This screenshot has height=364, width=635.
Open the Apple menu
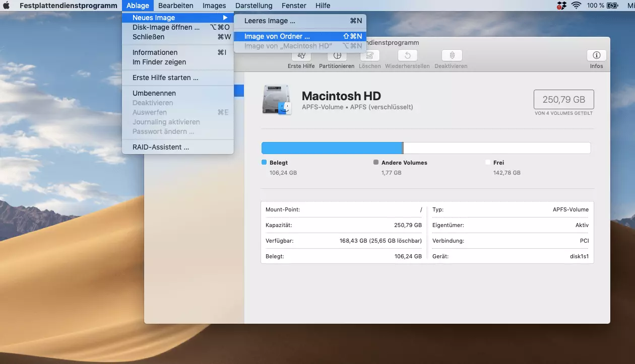[7, 6]
